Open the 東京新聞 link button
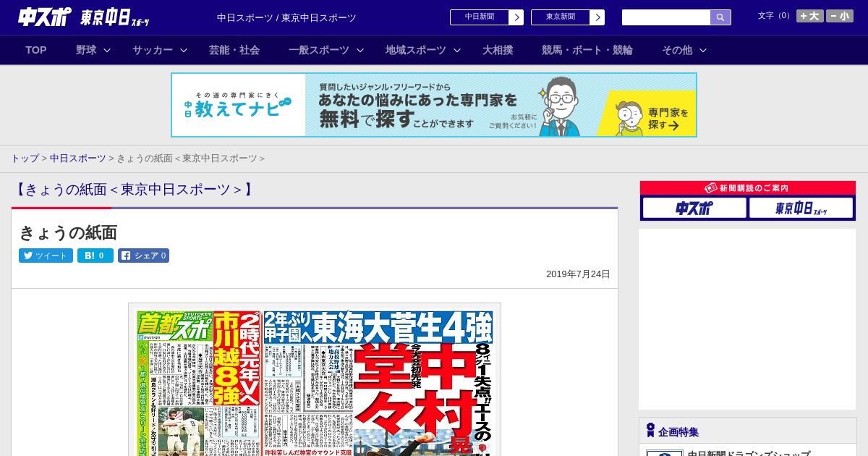The width and height of the screenshot is (868, 456). pos(568,17)
